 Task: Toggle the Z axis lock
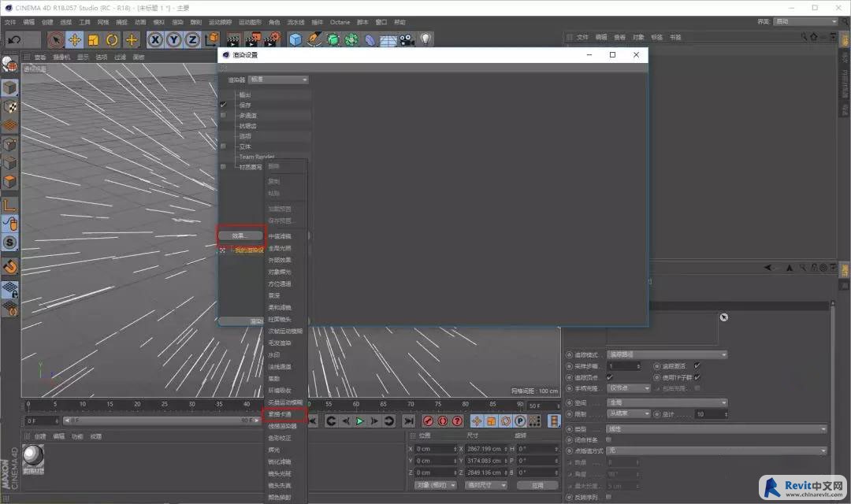pos(193,39)
